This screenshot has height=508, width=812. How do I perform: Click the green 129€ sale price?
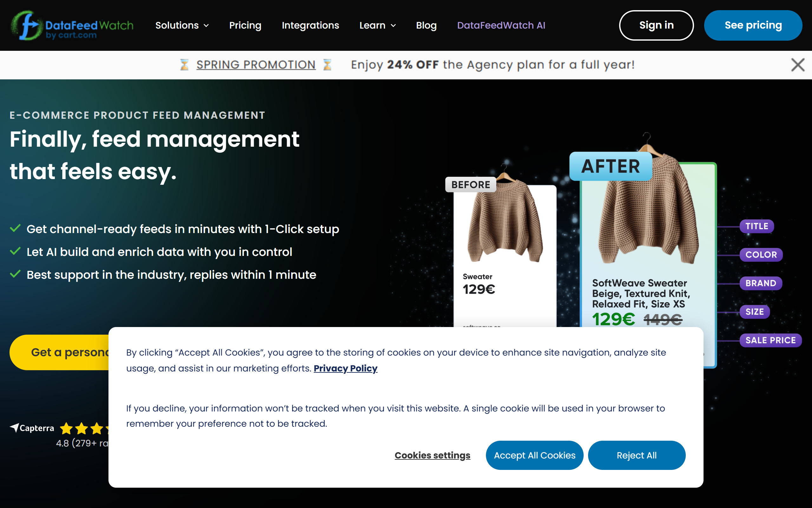point(613,319)
